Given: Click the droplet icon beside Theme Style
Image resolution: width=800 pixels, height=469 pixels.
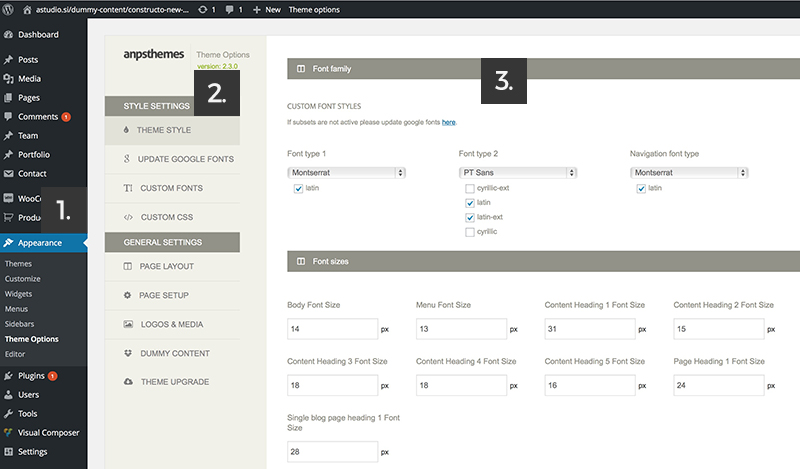Looking at the screenshot, I should point(126,130).
